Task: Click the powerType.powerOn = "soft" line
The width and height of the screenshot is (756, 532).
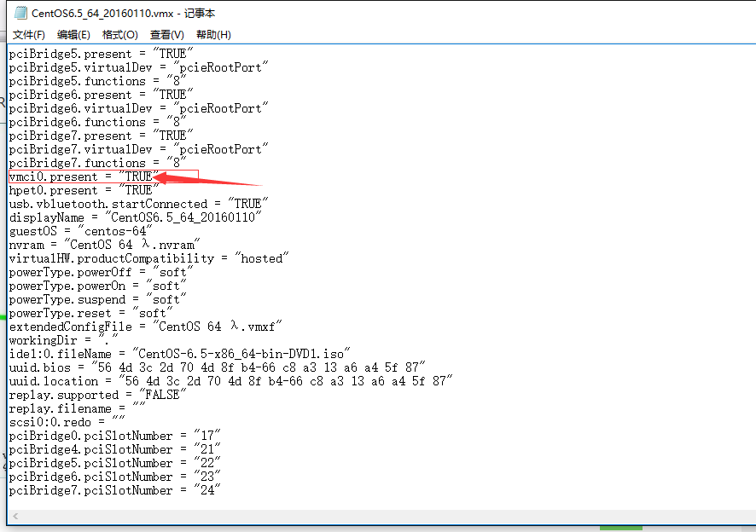Action: (97, 286)
